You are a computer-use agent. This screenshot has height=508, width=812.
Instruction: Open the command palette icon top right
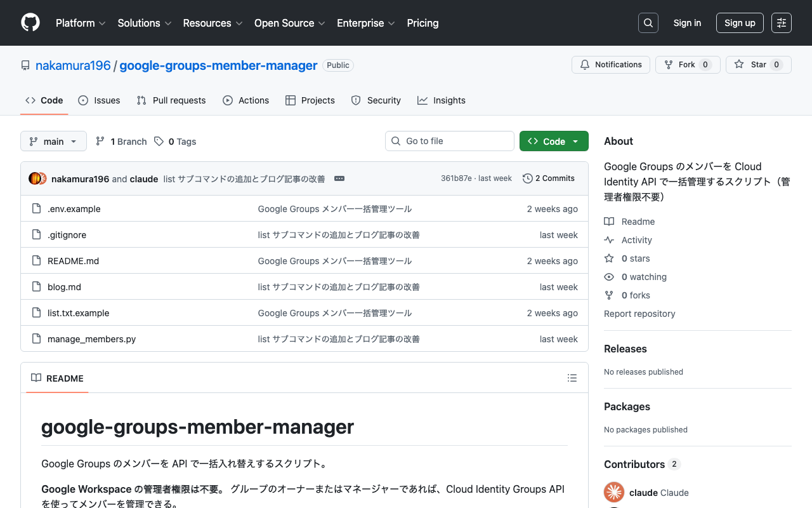781,22
